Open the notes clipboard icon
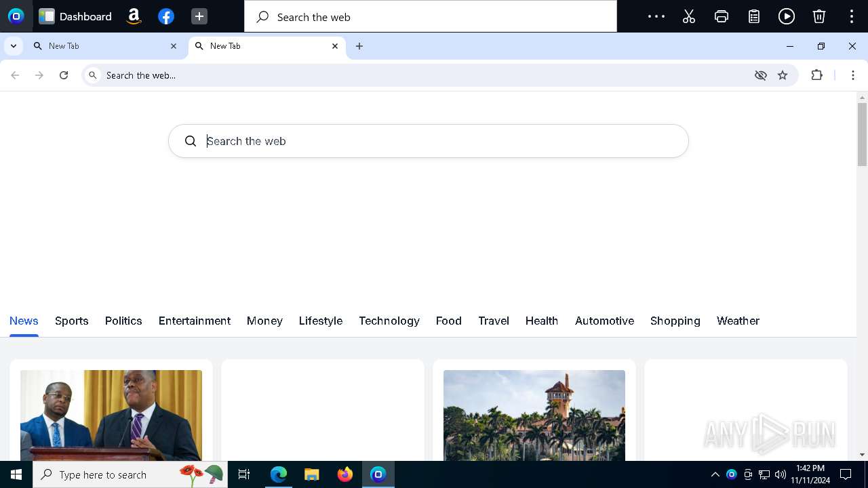This screenshot has height=488, width=868. click(x=754, y=16)
